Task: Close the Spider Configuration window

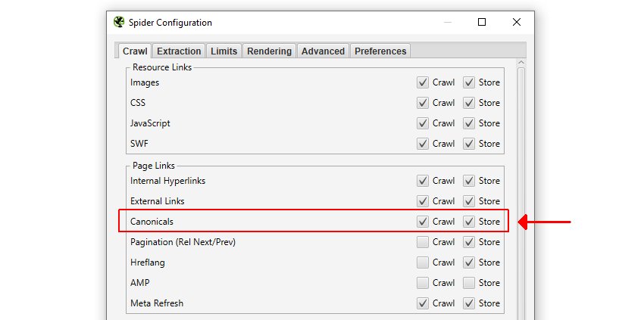Action: 517,22
